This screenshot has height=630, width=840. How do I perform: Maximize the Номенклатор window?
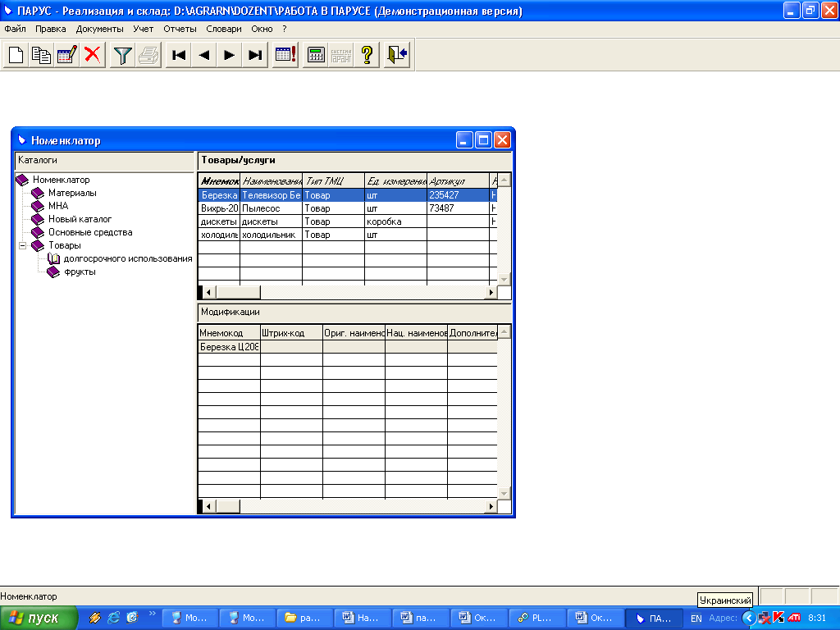tap(483, 140)
